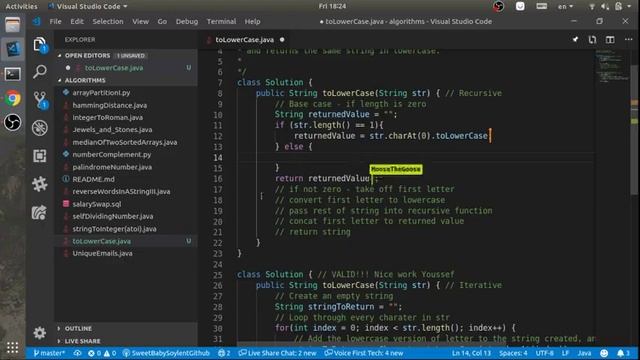Viewport: 640px width, 360px height.
Task: Click the split editor icon
Action: coord(610,40)
